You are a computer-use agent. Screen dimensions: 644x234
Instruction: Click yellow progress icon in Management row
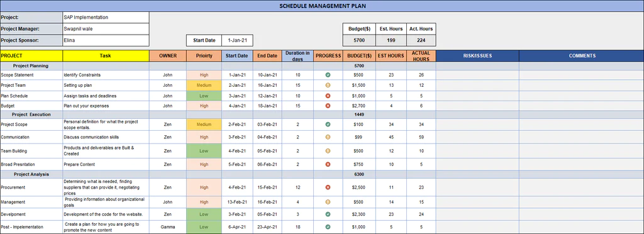[328, 202]
